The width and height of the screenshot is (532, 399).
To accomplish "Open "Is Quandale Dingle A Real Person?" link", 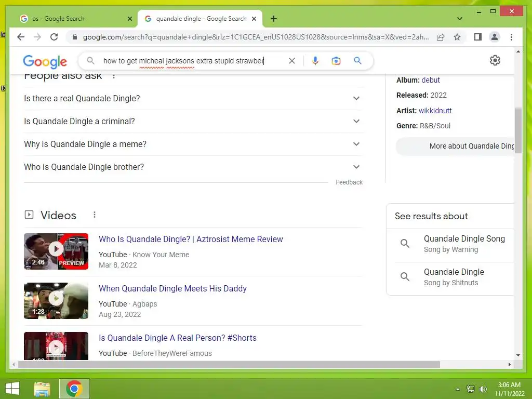I will tap(178, 338).
